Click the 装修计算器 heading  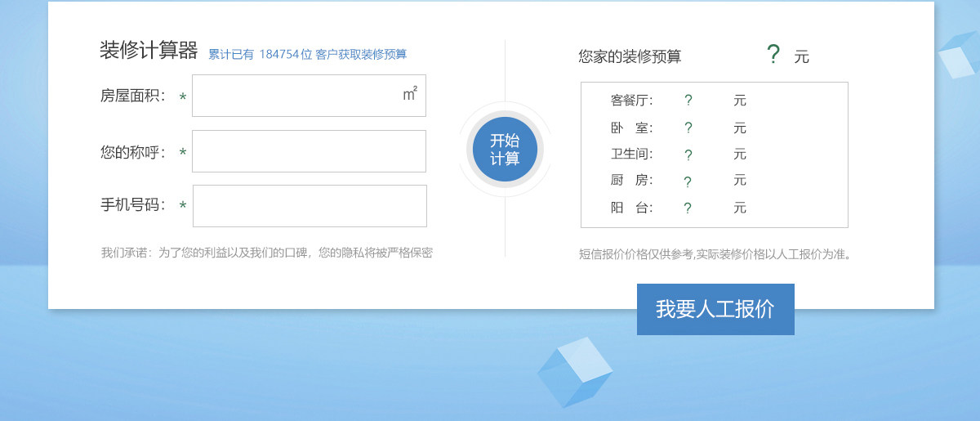[149, 51]
